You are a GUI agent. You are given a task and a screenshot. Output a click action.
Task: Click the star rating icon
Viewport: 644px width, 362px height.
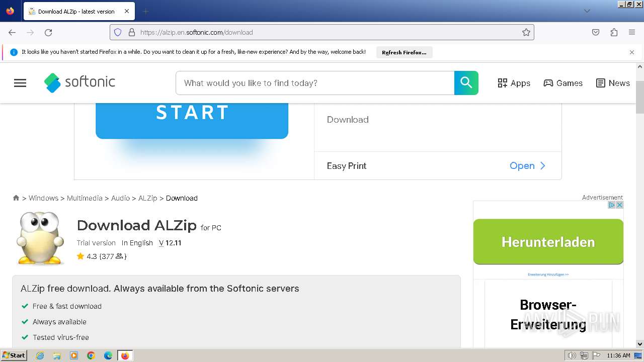(x=80, y=256)
